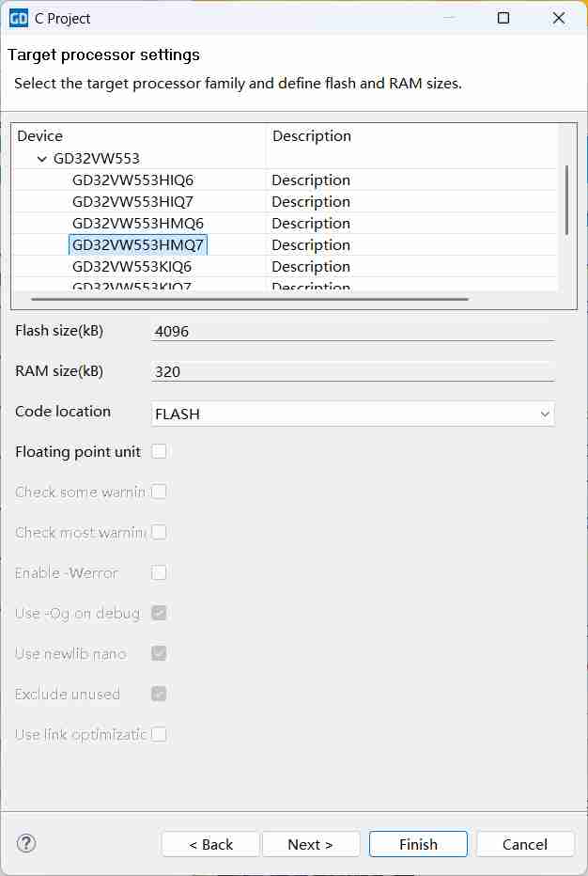
Task: Click the Device column header
Action: tap(138, 136)
